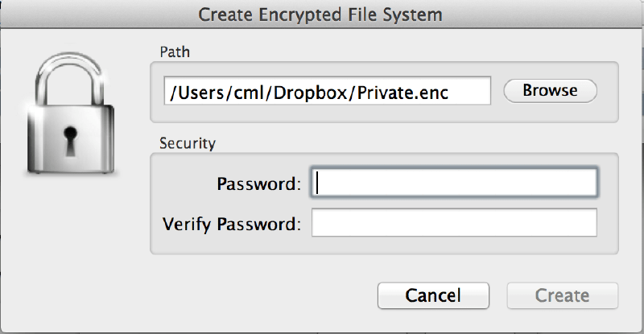Focus the Password input field

[x=455, y=183]
